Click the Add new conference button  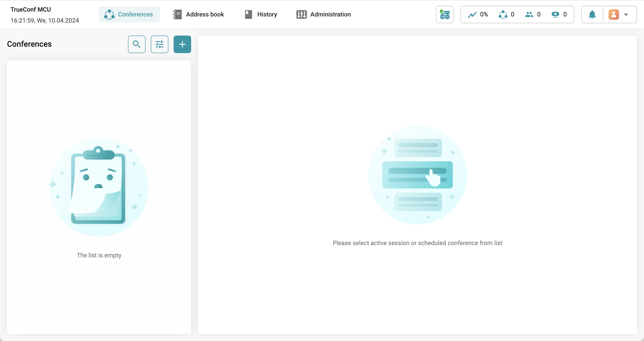[x=182, y=44]
